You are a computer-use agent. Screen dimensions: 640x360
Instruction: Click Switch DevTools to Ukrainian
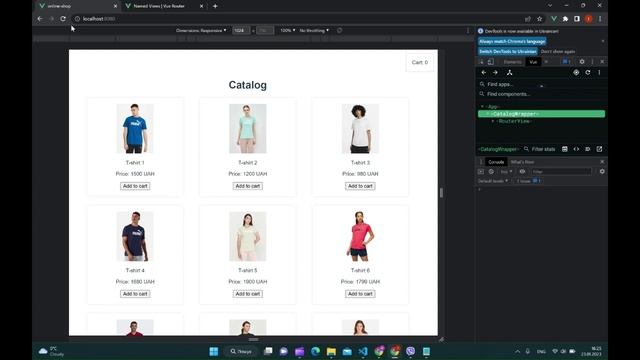507,51
